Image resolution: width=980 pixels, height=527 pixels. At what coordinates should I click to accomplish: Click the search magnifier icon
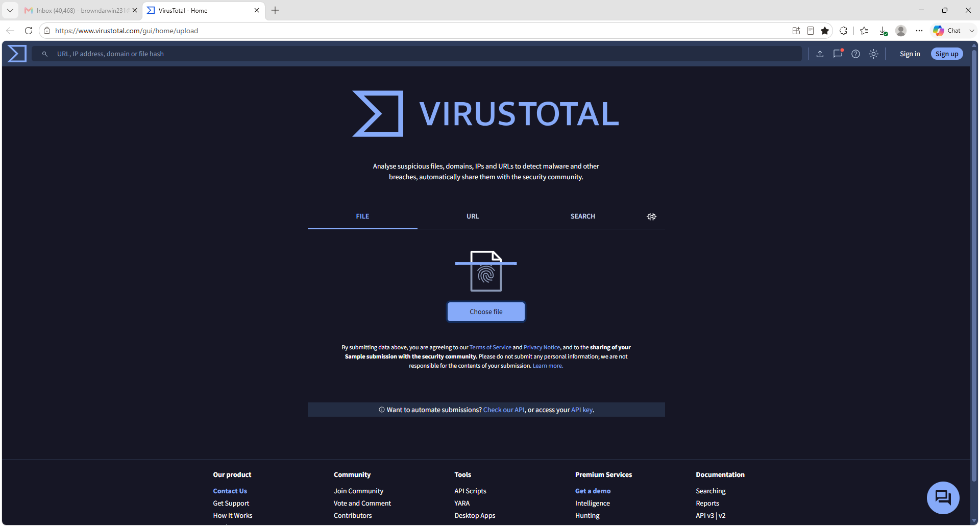coord(45,54)
